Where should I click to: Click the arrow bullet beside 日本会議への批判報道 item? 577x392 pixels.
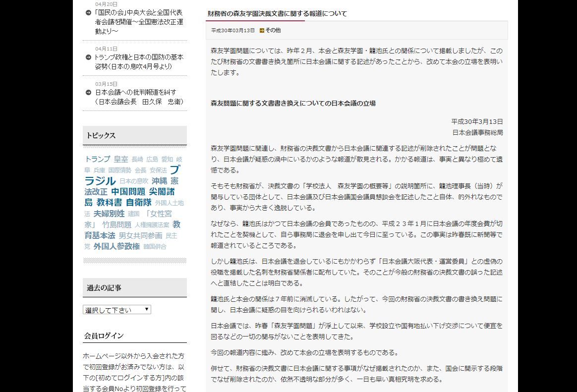coord(88,93)
